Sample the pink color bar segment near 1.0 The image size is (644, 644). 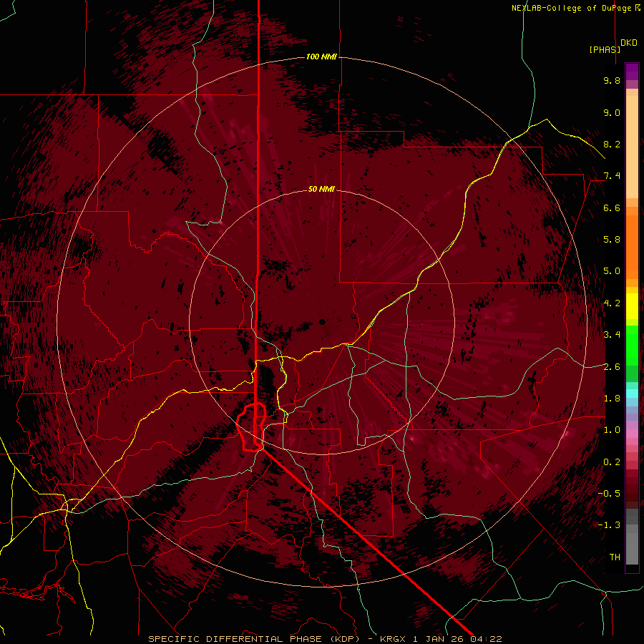[632, 433]
